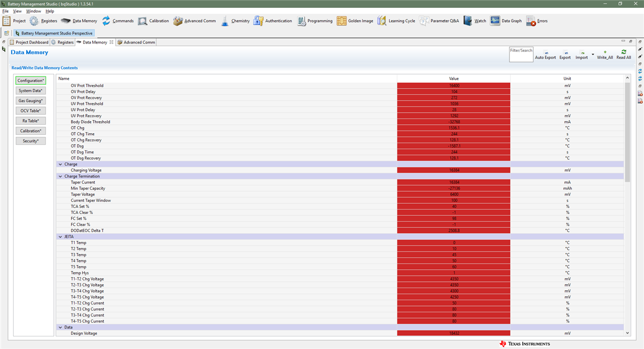This screenshot has height=349, width=644.
Task: Select the Charging Voltage value 16384
Action: 453,170
